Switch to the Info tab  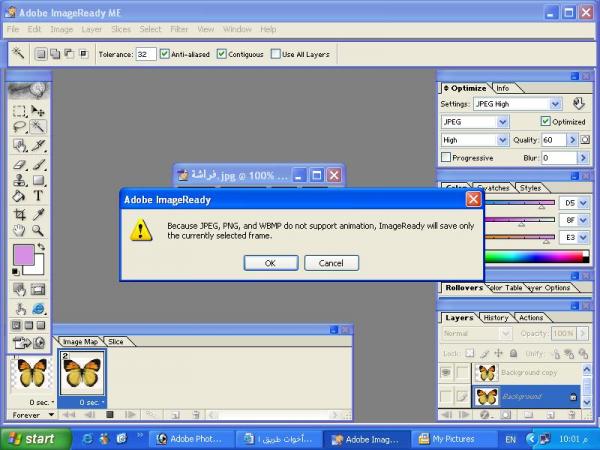pyautogui.click(x=503, y=88)
